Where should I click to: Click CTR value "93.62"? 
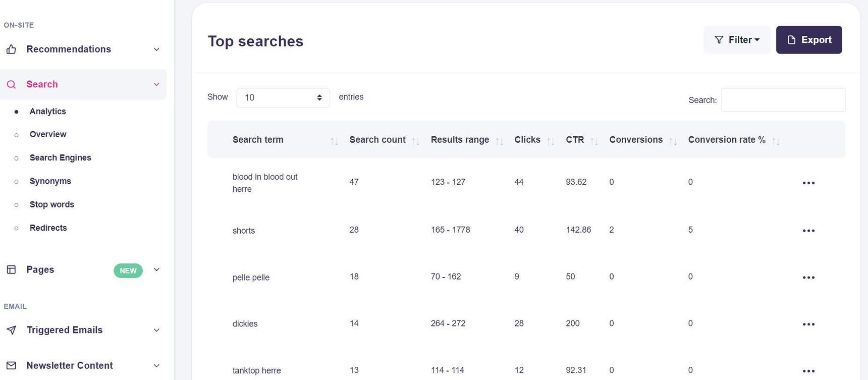click(x=576, y=182)
